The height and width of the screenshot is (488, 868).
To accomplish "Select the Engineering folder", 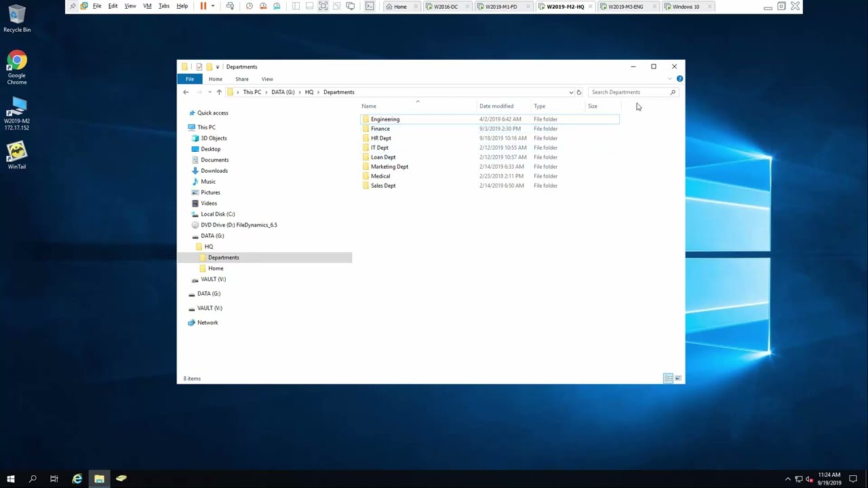I will click(385, 119).
